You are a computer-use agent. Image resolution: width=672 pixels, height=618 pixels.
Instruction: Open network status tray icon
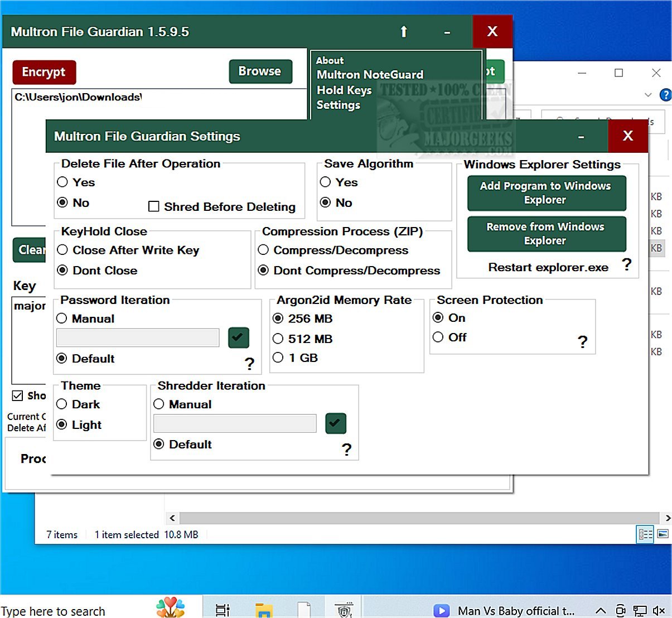pos(640,611)
